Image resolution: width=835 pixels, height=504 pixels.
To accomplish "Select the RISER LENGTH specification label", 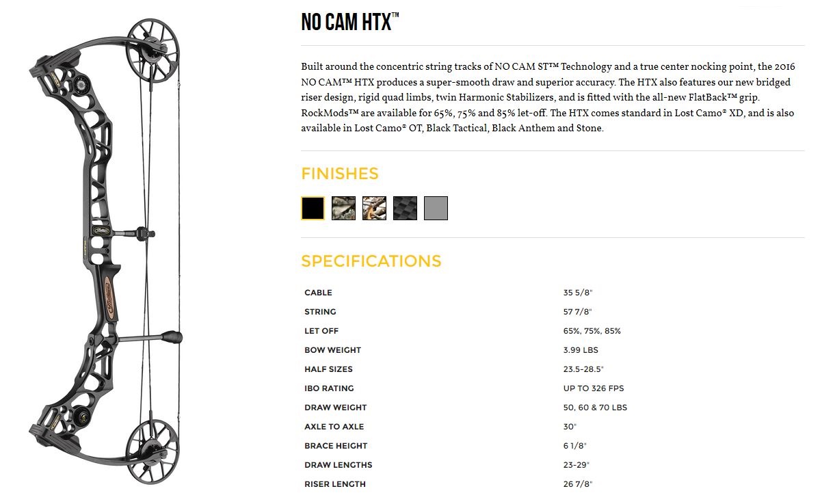I will [x=335, y=484].
